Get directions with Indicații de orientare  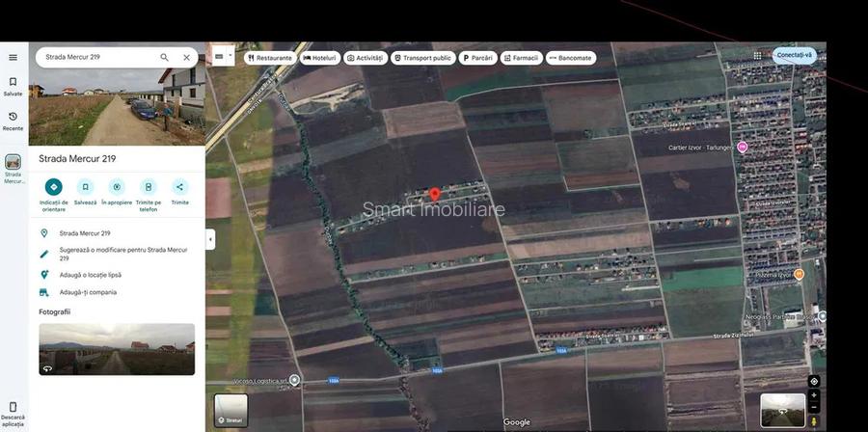tap(54, 187)
